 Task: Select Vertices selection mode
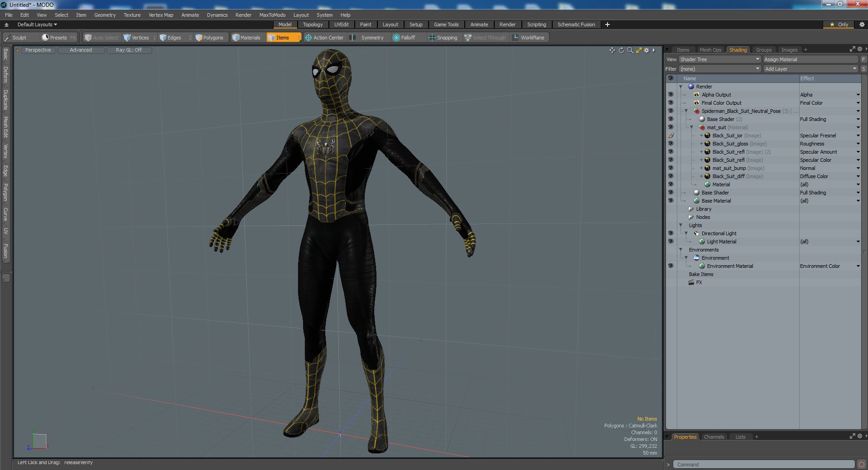tap(140, 38)
